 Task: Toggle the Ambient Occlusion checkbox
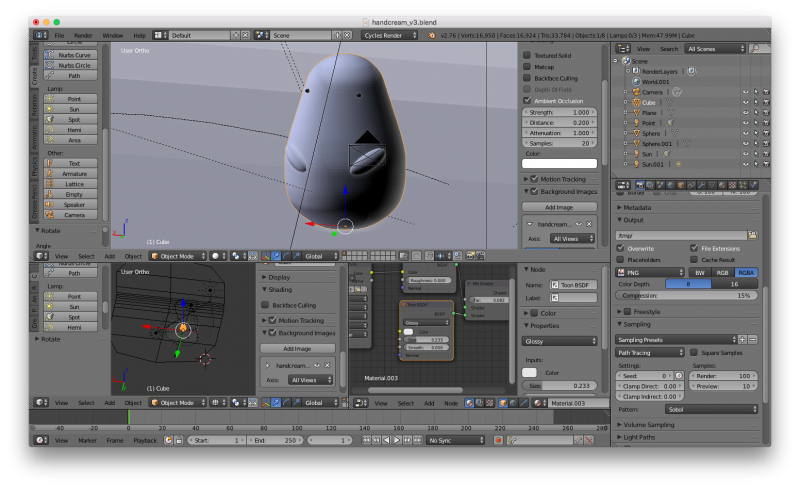528,101
